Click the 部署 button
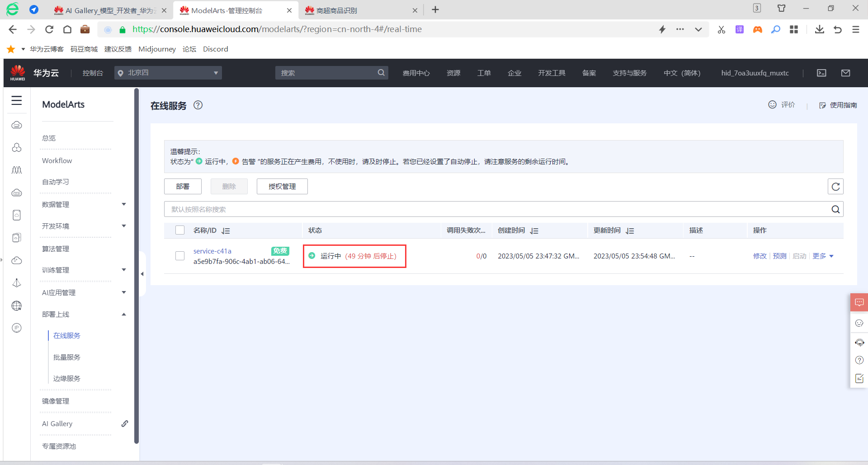The height and width of the screenshot is (465, 868). (x=183, y=187)
